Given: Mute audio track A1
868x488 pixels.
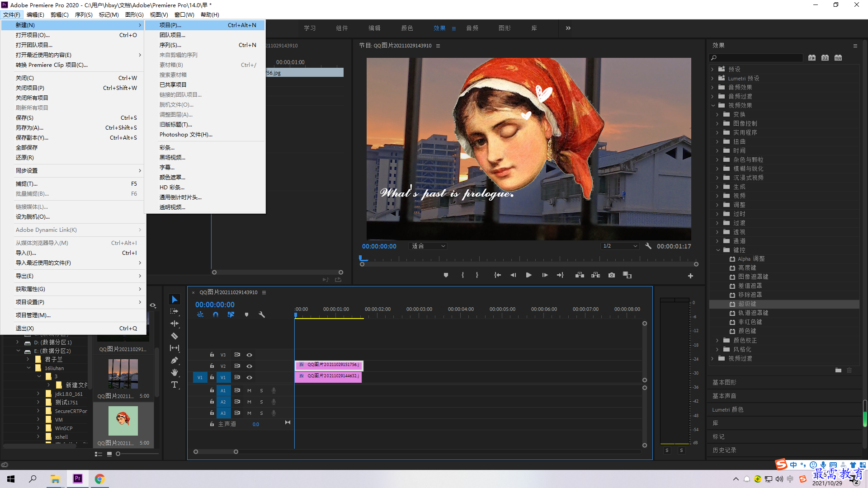Looking at the screenshot, I should tap(249, 390).
